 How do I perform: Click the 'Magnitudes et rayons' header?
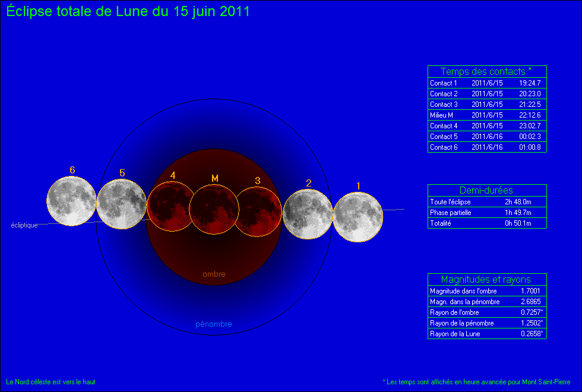pos(486,280)
